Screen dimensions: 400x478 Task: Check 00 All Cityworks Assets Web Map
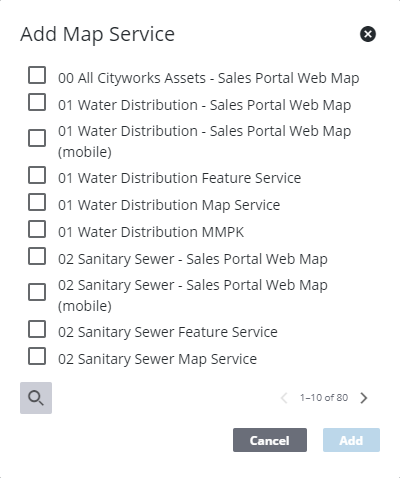click(37, 75)
